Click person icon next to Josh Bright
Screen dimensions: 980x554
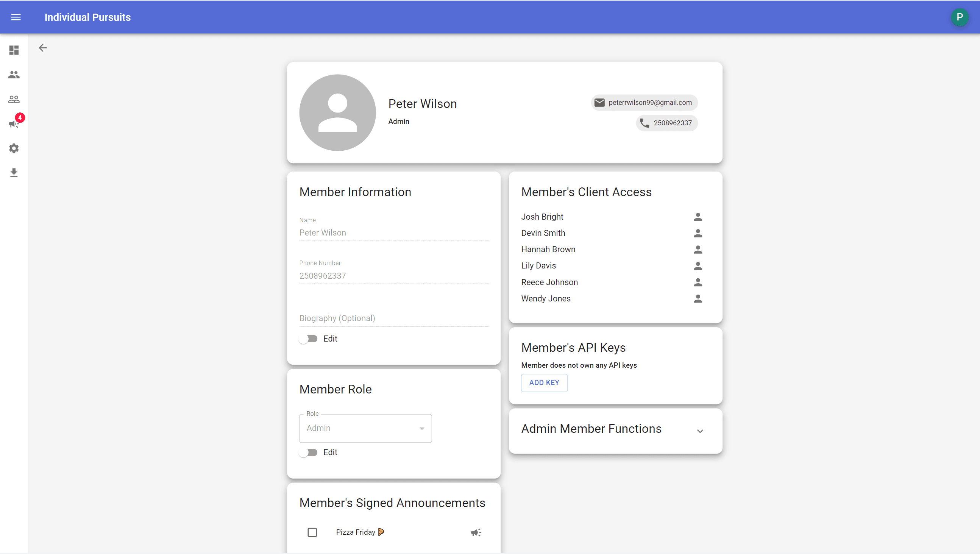[x=698, y=217]
